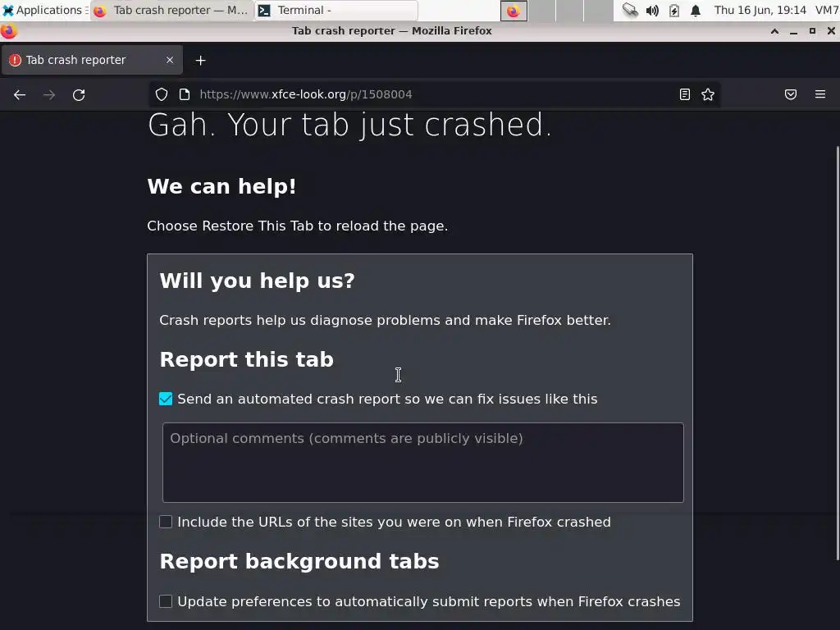Screen dimensions: 840x630
Task: Click the address bar URL xfce-look.org
Action: tap(306, 95)
